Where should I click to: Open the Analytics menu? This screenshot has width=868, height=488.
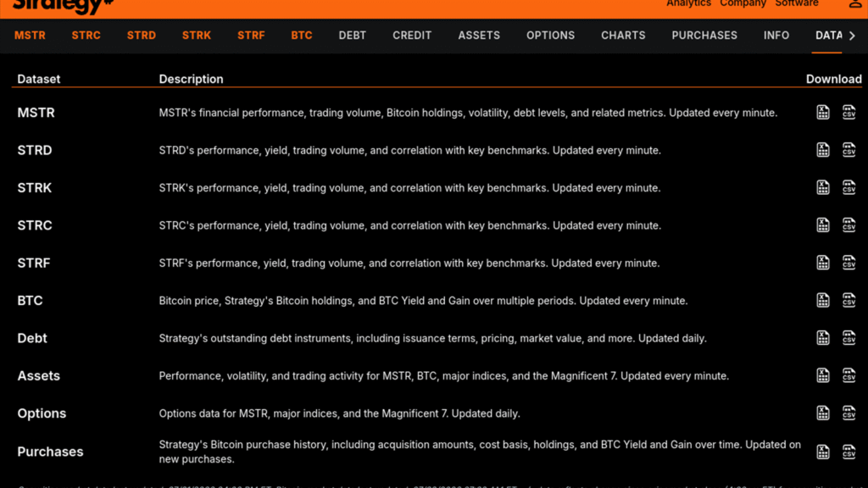click(x=688, y=3)
